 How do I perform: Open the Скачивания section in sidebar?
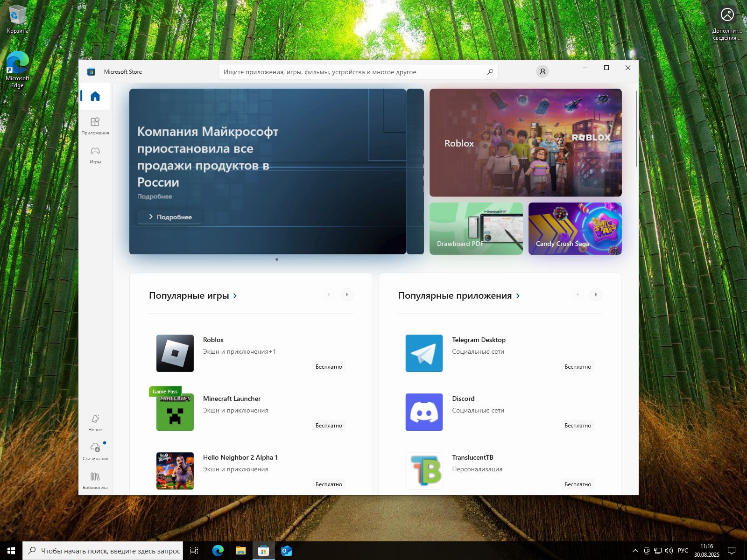coord(95,452)
